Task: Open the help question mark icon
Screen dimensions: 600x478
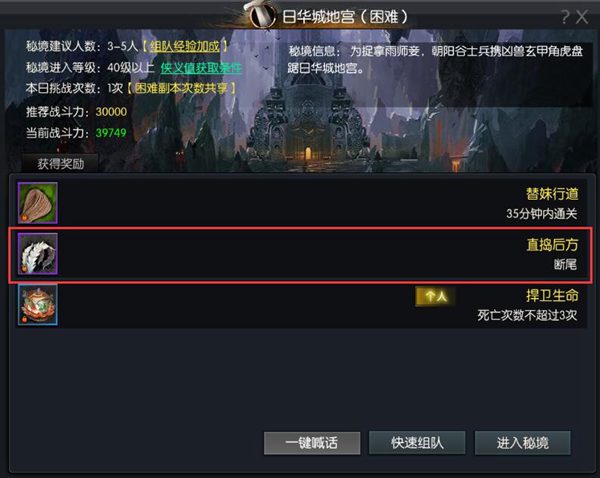Action: point(565,17)
